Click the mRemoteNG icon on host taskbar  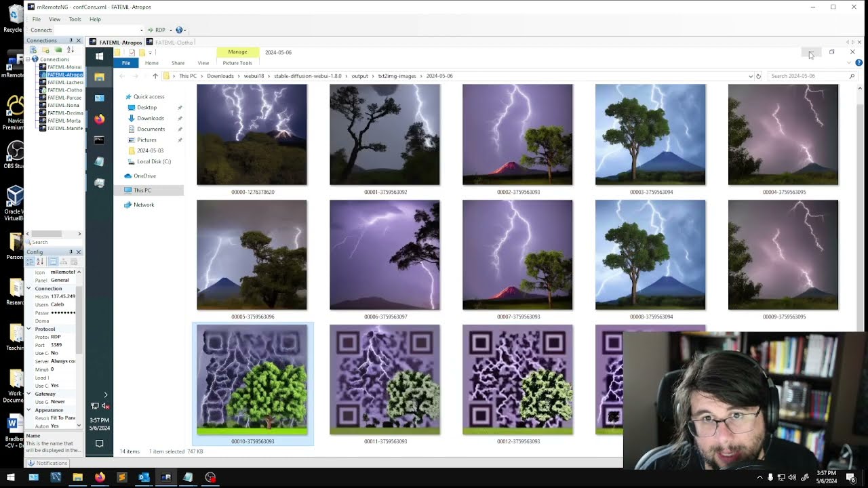click(x=166, y=477)
